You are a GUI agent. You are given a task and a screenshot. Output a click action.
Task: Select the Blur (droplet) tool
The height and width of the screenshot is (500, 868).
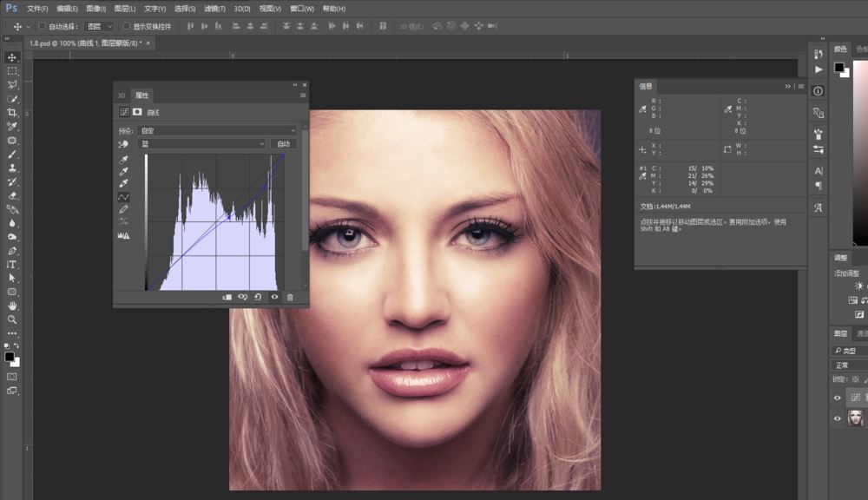coord(12,223)
